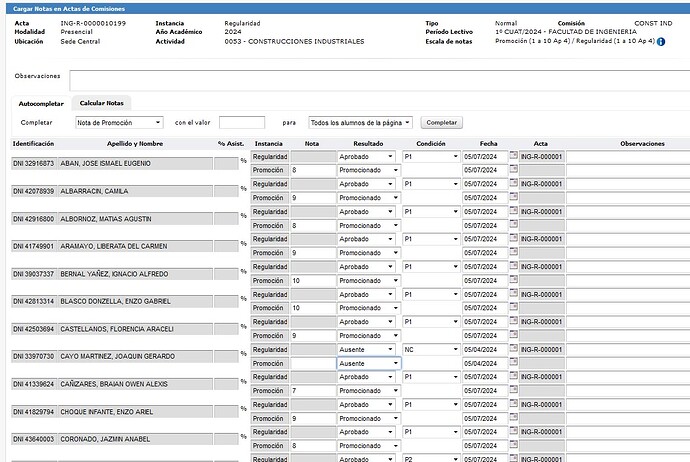The height and width of the screenshot is (462, 690).
Task: Click Promoción nota field showing 10 for BERNAL YAÑEZ
Action: coord(313,280)
